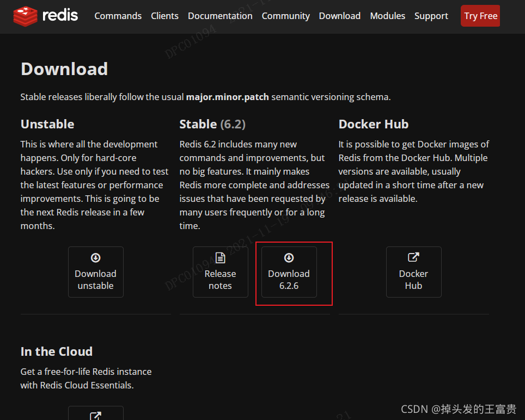This screenshot has height=420, width=525.
Task: Open the Modules navigation item
Action: pyautogui.click(x=387, y=16)
